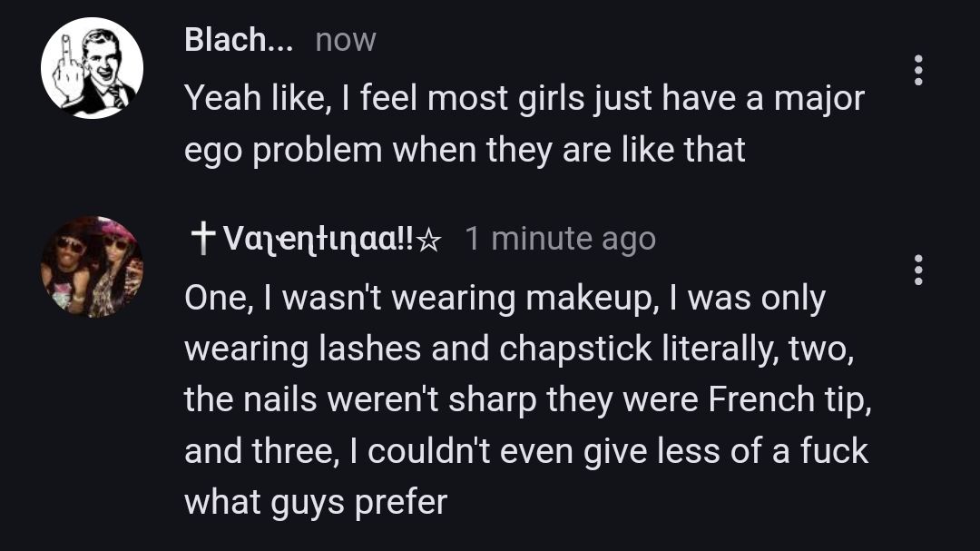Screen dimensions: 980x551
Task: Tap the line mentioning French tip nails
Action: tap(527, 400)
